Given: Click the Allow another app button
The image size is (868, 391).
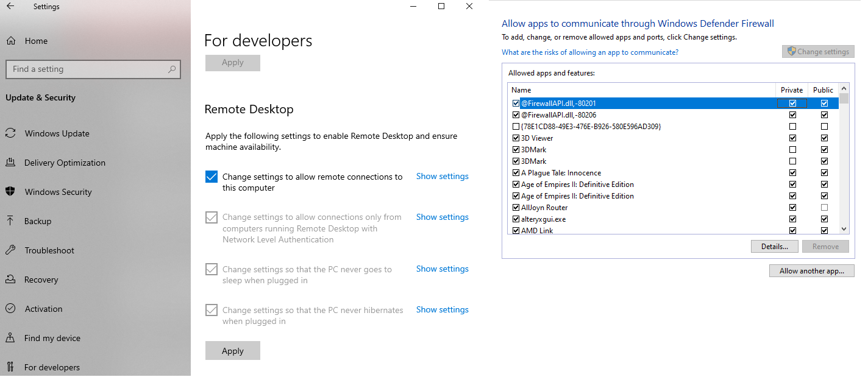Looking at the screenshot, I should (x=811, y=271).
